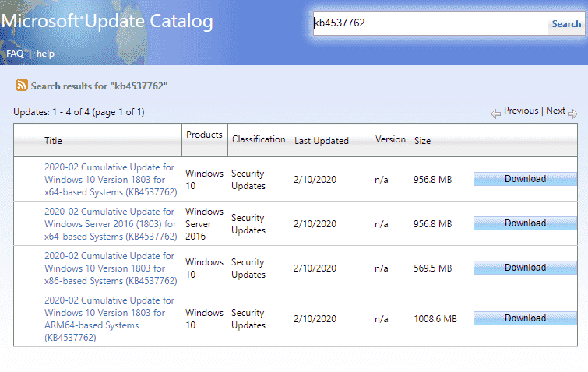Viewport: 588px width, 372px height.
Task: Open the help link
Action: coord(45,54)
